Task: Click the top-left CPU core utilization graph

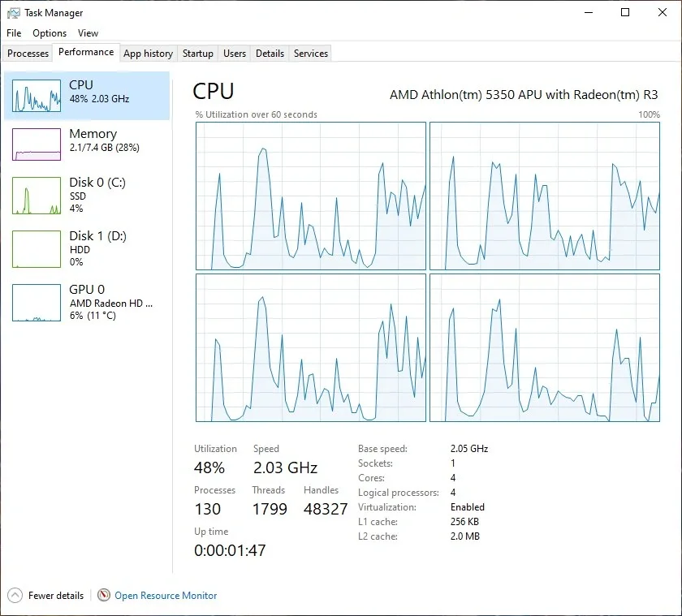Action: pos(310,196)
